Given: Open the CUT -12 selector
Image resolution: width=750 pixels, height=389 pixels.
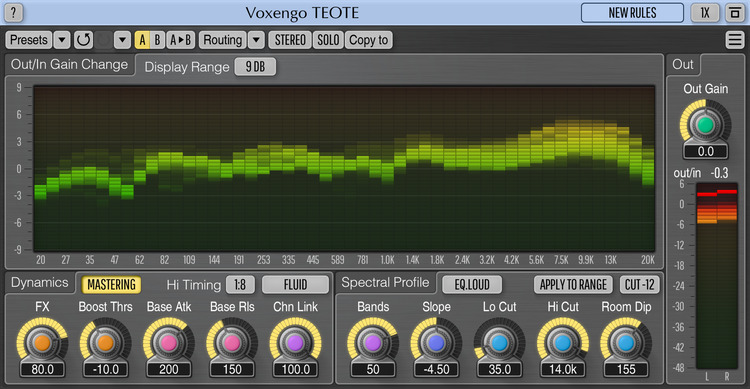Looking at the screenshot, I should click(640, 285).
